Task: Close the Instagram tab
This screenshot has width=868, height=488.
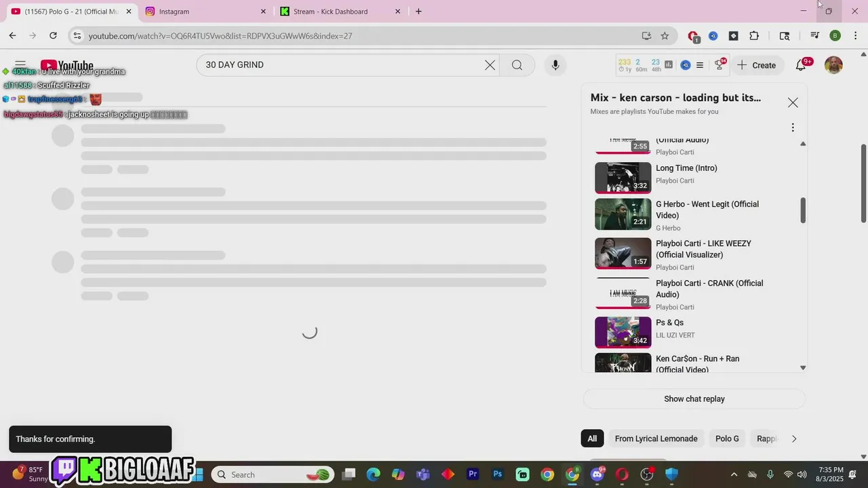Action: coord(264,12)
